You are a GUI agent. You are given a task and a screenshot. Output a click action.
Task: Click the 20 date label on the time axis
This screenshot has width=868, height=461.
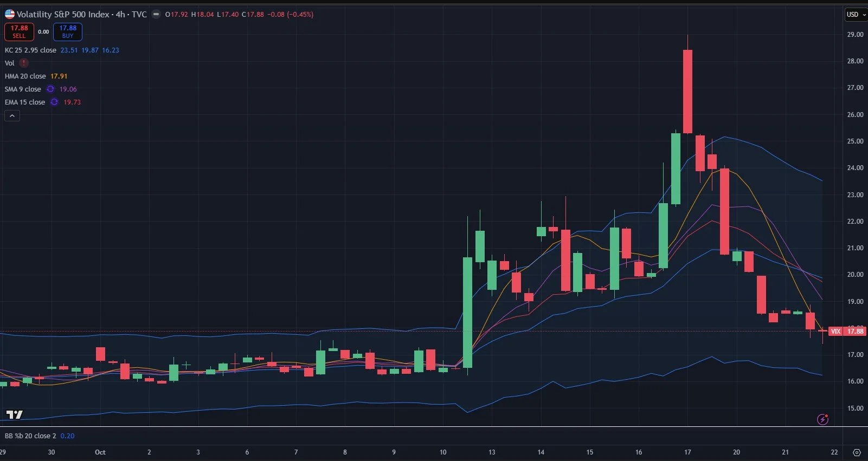(x=736, y=452)
